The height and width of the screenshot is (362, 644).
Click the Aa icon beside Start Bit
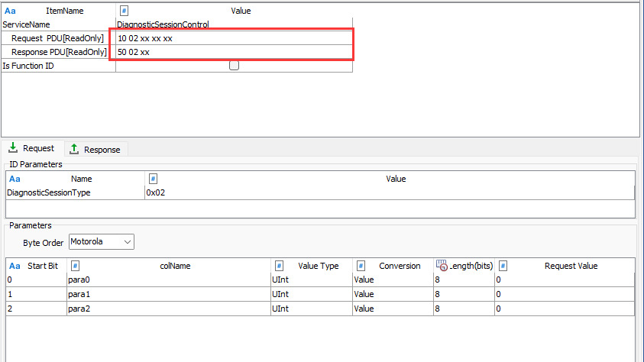coord(15,266)
